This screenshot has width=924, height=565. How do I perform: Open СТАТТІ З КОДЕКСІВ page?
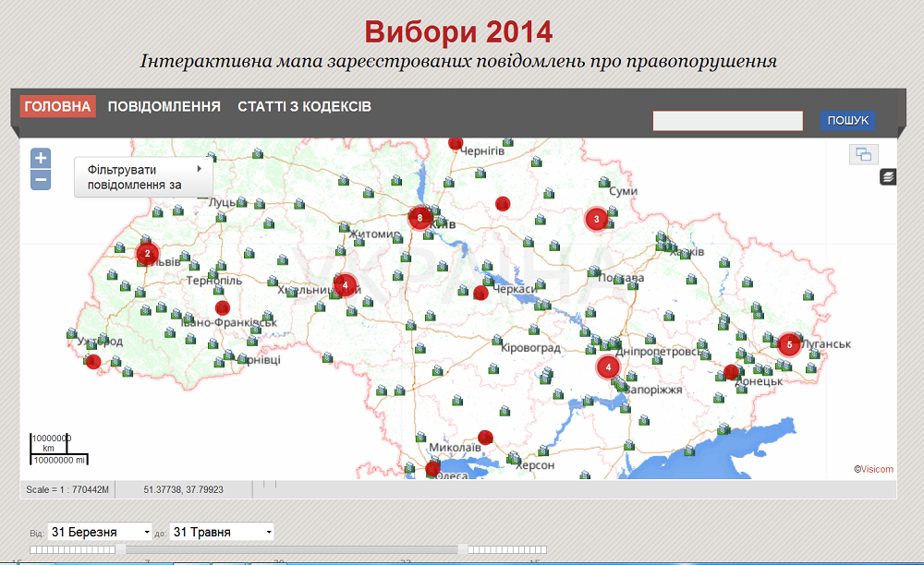[304, 107]
